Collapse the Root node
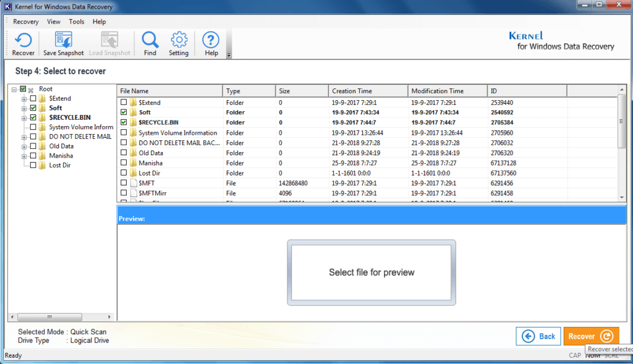The width and height of the screenshot is (633, 364). pyautogui.click(x=14, y=88)
